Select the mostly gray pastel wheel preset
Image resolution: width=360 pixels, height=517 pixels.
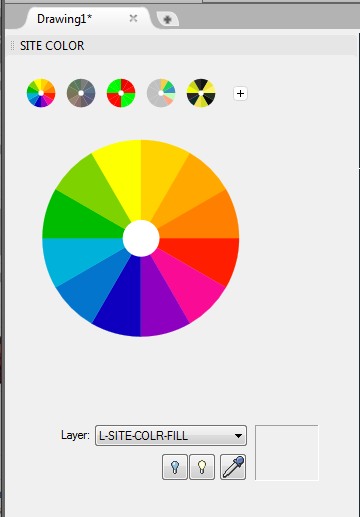pyautogui.click(x=161, y=93)
